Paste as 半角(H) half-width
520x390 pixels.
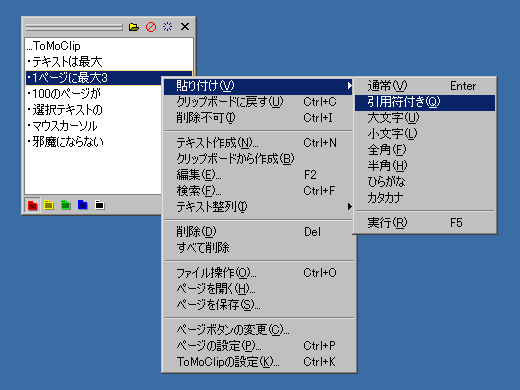tap(425, 166)
